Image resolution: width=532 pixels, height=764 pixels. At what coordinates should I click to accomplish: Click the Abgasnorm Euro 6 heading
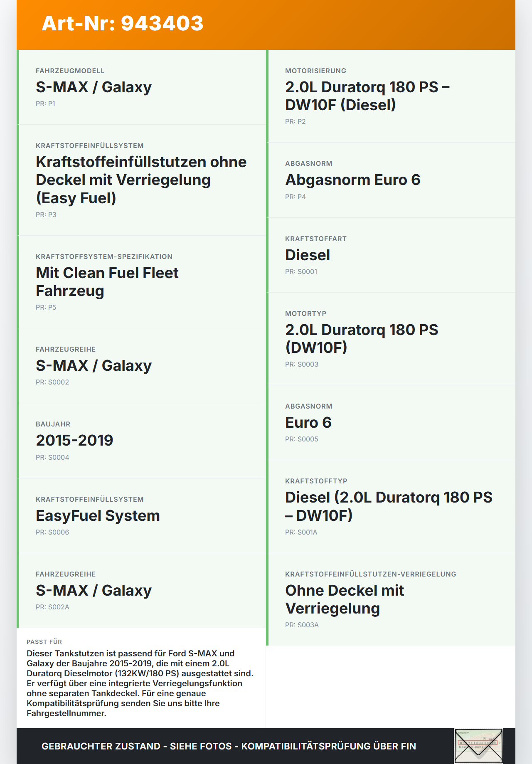point(353,180)
